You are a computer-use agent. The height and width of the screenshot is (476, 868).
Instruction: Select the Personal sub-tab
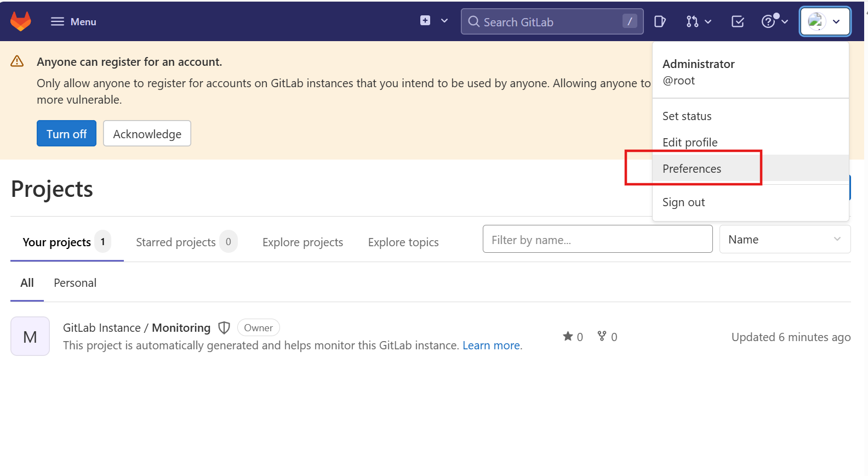tap(75, 283)
